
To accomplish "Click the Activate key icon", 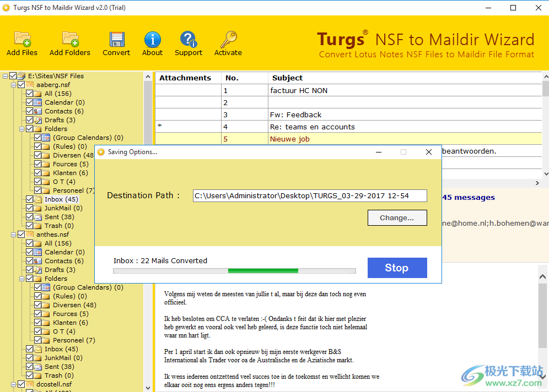I will [229, 39].
